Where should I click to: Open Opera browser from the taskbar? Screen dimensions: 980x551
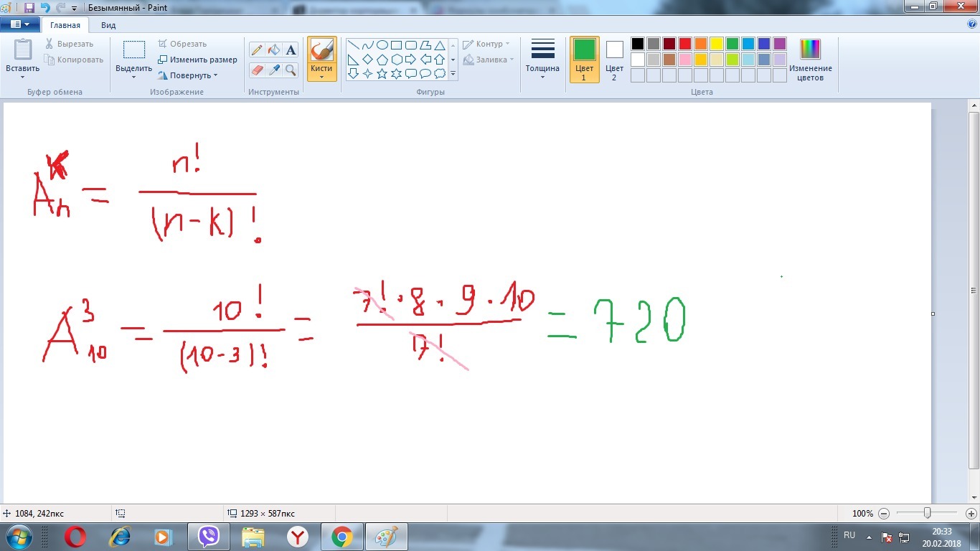75,537
